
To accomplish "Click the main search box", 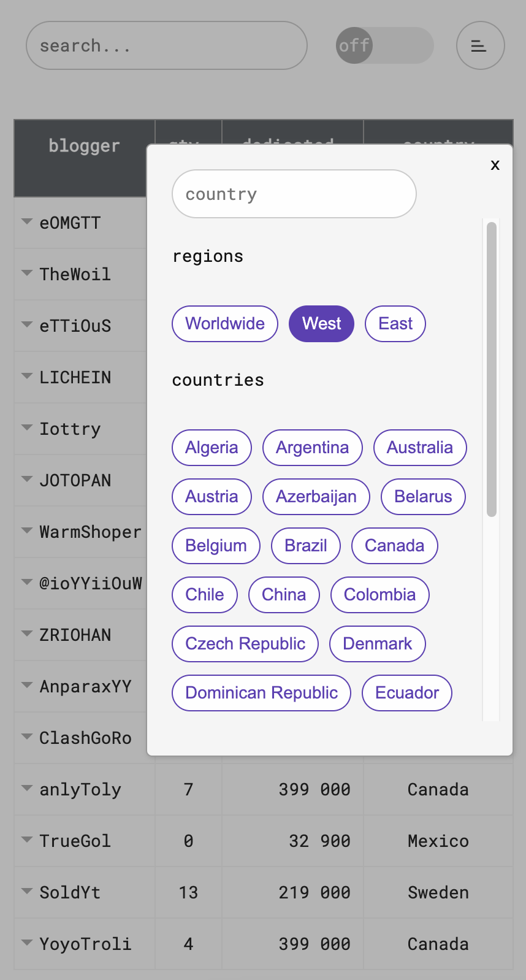I will pyautogui.click(x=167, y=46).
